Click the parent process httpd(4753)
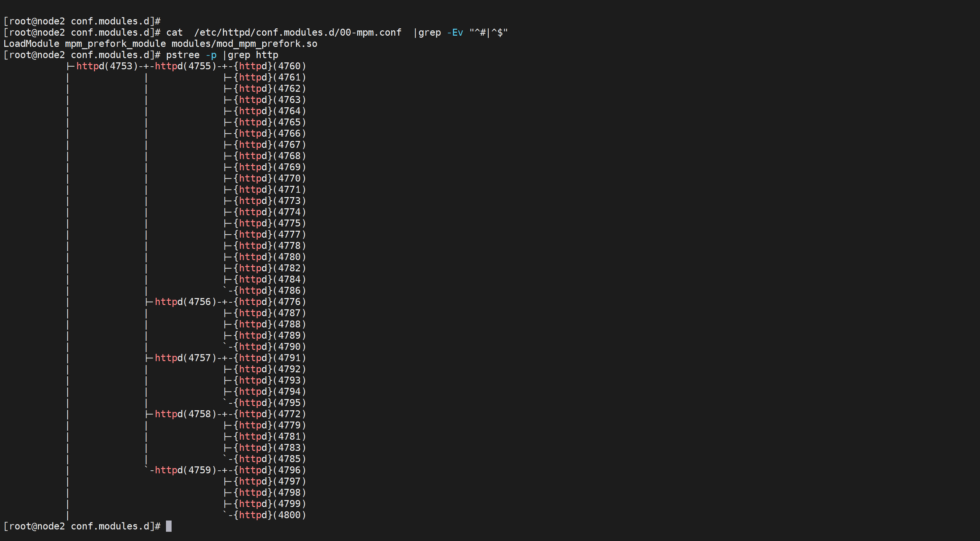Viewport: 980px width, 541px height. pos(107,66)
